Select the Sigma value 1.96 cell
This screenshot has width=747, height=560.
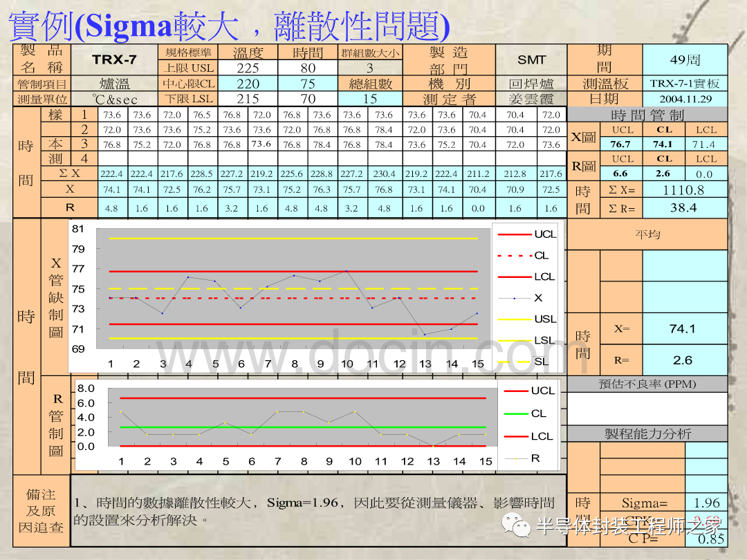[x=706, y=503]
